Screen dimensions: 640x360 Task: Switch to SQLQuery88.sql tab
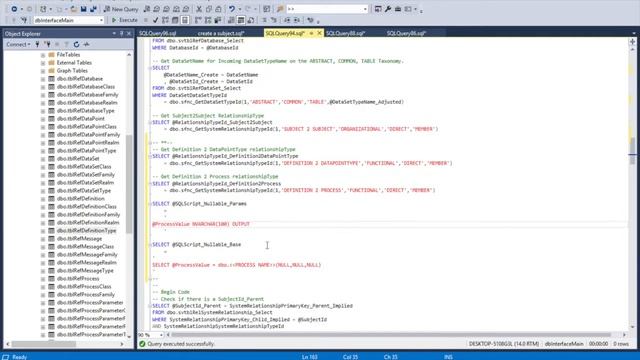345,33
